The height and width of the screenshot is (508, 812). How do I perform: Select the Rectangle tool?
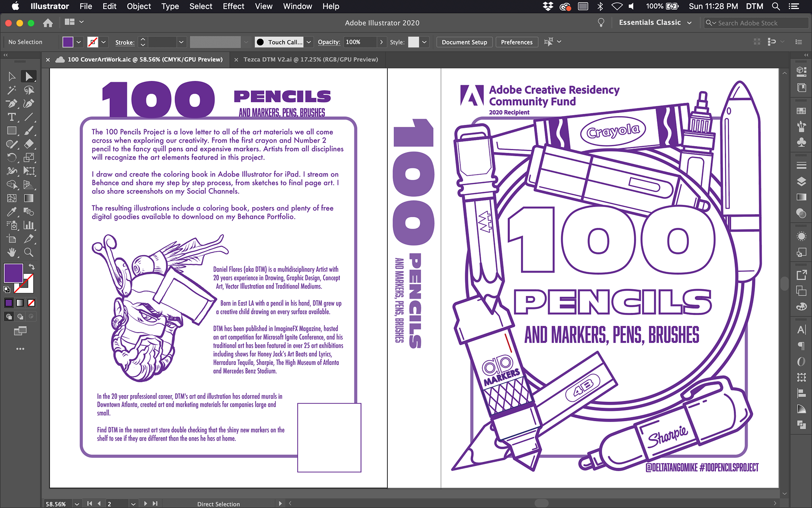click(12, 130)
